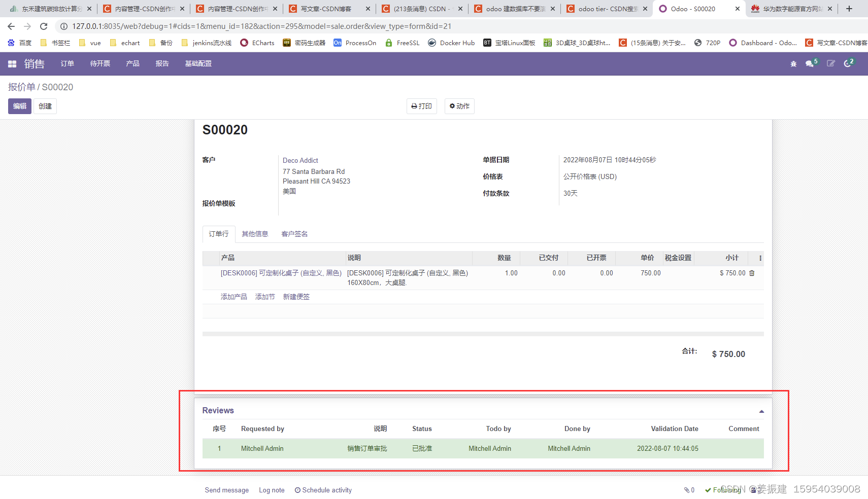Image resolution: width=868 pixels, height=499 pixels.
Task: Click the edit pencil icon in navbar
Action: click(x=831, y=64)
